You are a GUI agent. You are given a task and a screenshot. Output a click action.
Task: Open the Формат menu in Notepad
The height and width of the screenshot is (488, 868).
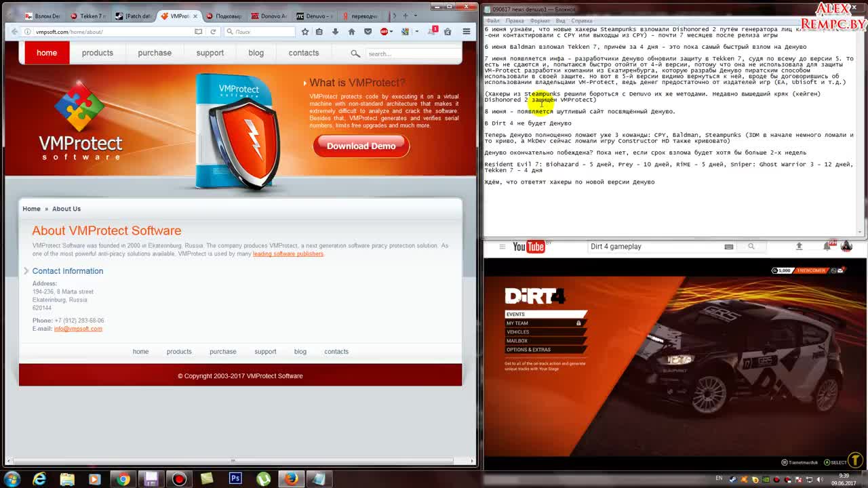[x=540, y=21]
